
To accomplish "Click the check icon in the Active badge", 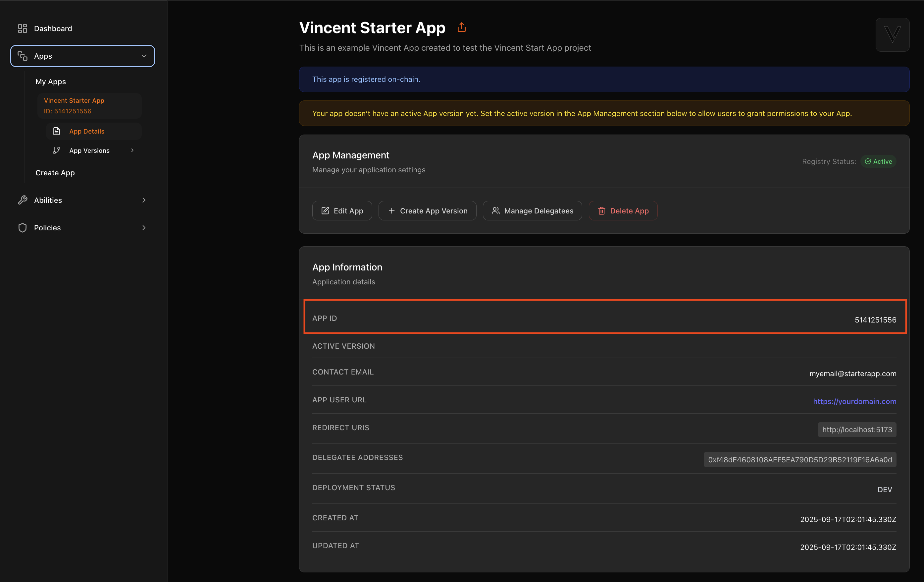I will point(868,162).
